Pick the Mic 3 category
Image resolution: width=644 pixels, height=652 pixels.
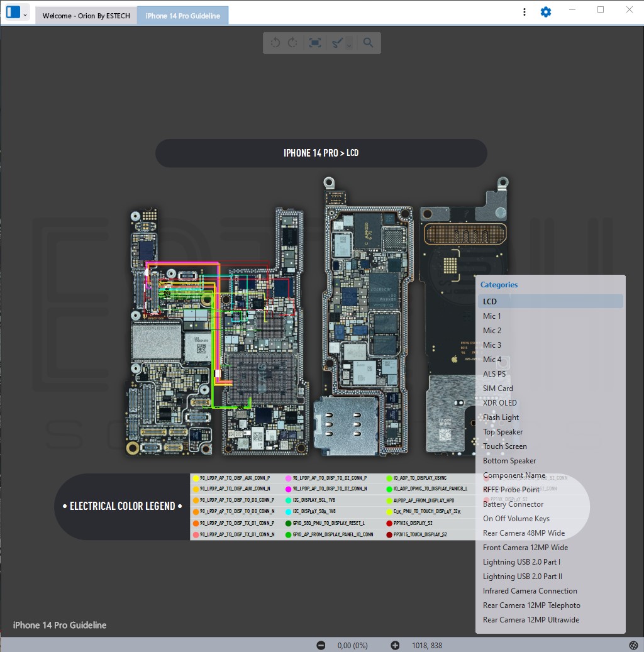pos(550,345)
